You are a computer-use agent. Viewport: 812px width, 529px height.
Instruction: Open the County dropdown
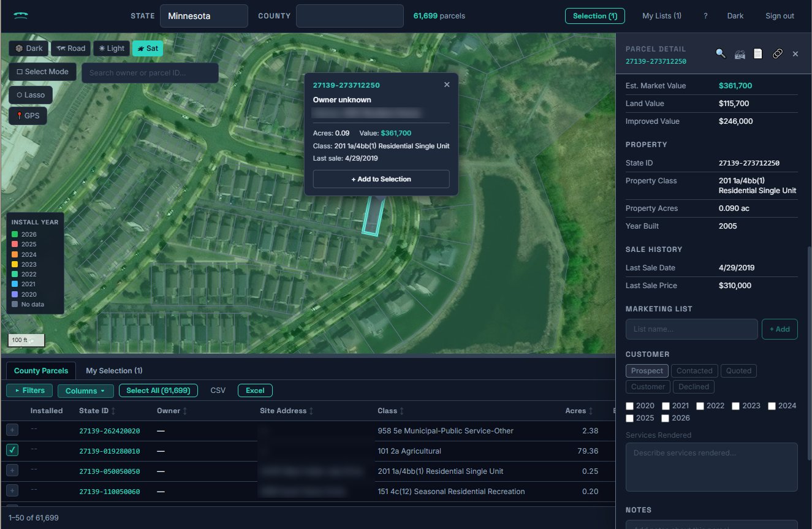click(350, 16)
